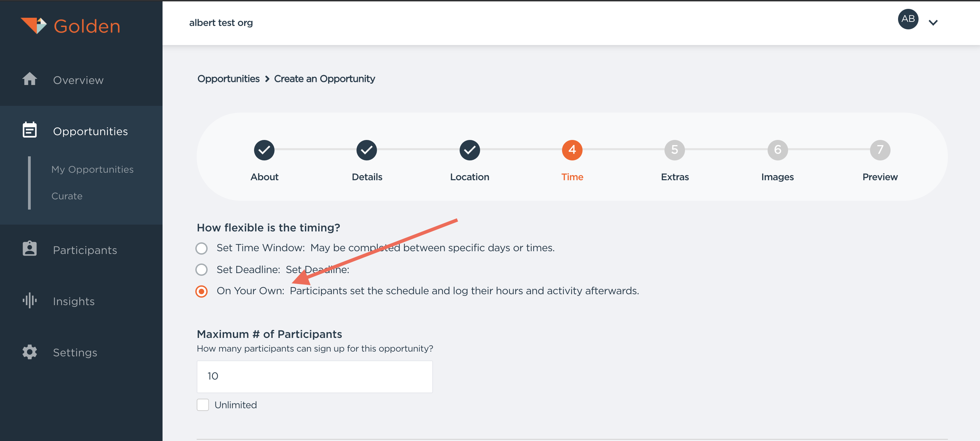Jump to step 6 Images
The height and width of the screenshot is (441, 980).
tap(777, 150)
